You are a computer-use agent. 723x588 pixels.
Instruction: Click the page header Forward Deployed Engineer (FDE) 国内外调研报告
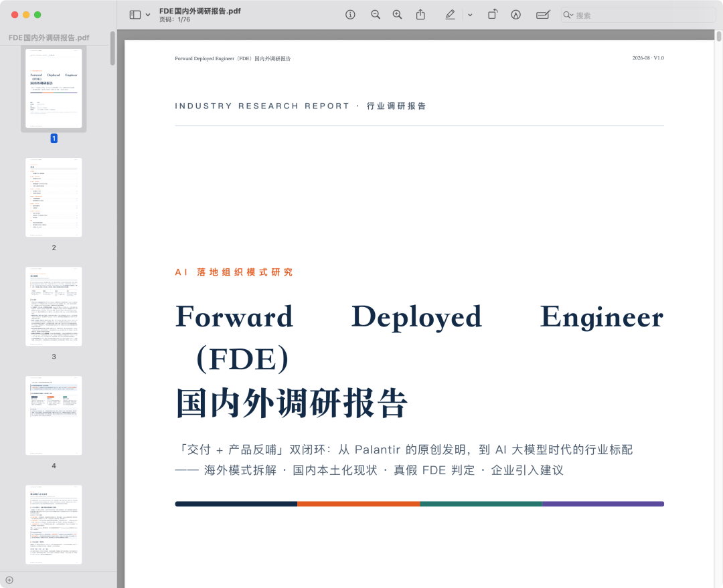point(233,58)
